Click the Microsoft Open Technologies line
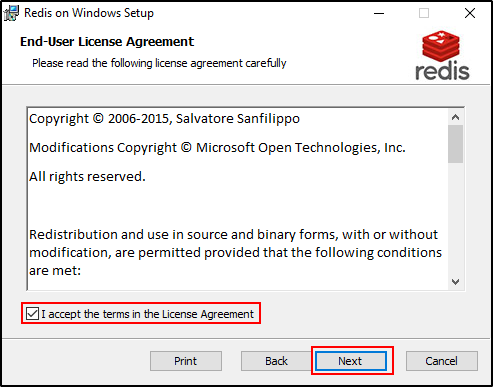The width and height of the screenshot is (493, 387). pyautogui.click(x=217, y=148)
